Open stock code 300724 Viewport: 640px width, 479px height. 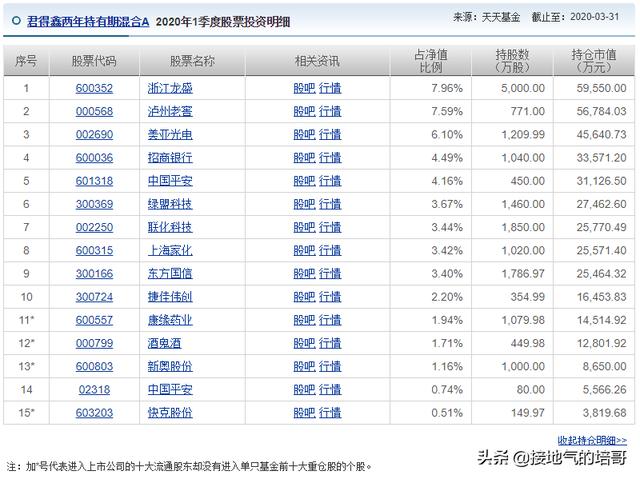pyautogui.click(x=94, y=297)
